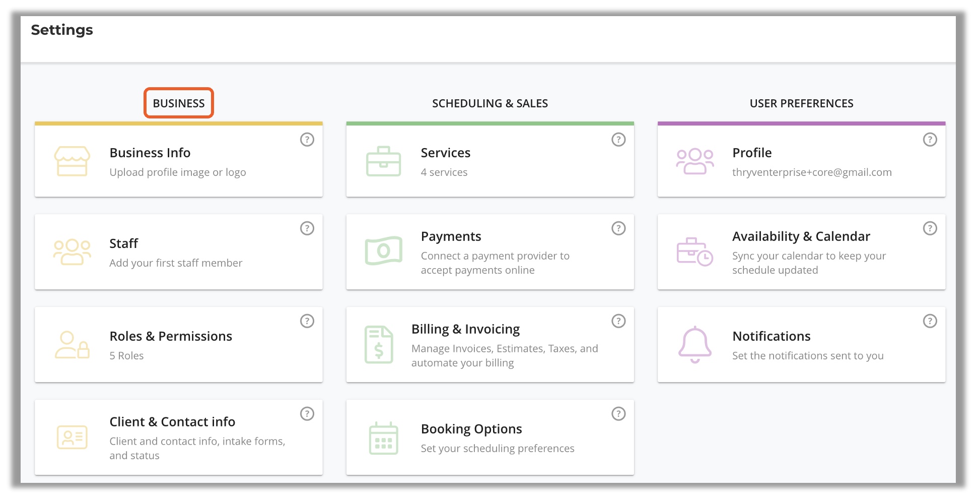
Task: Show help tooltip on Profile card
Action: 930,140
